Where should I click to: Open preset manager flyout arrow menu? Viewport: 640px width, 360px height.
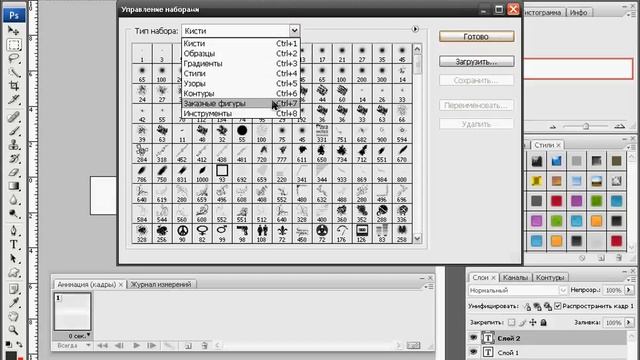click(x=415, y=29)
